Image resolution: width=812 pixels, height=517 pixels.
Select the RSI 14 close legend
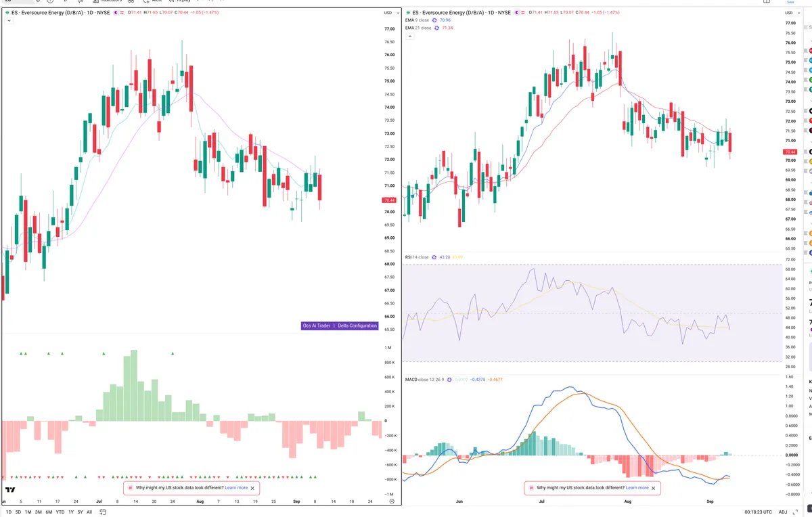tap(417, 257)
